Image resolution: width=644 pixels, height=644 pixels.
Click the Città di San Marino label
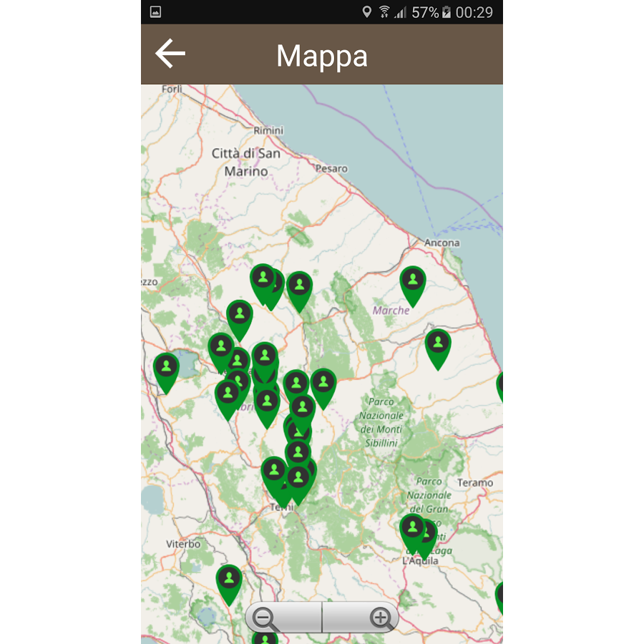click(x=246, y=162)
